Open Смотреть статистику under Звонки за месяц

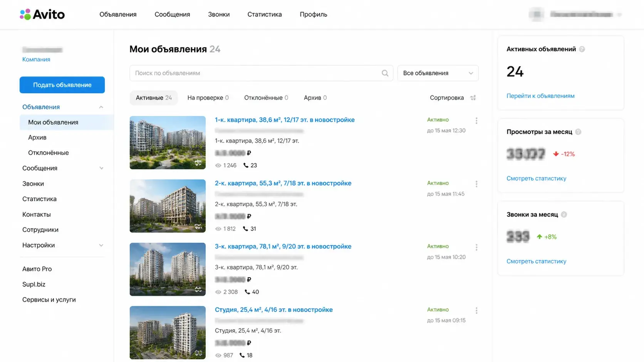pyautogui.click(x=536, y=261)
